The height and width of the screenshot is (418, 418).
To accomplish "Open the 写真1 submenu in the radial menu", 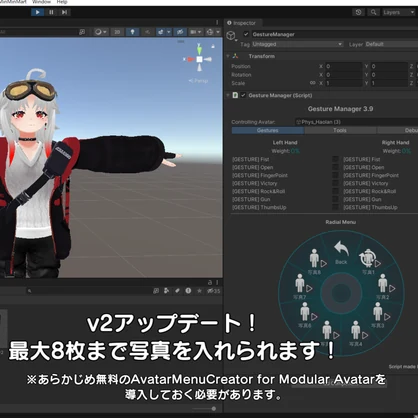I will point(369,262).
